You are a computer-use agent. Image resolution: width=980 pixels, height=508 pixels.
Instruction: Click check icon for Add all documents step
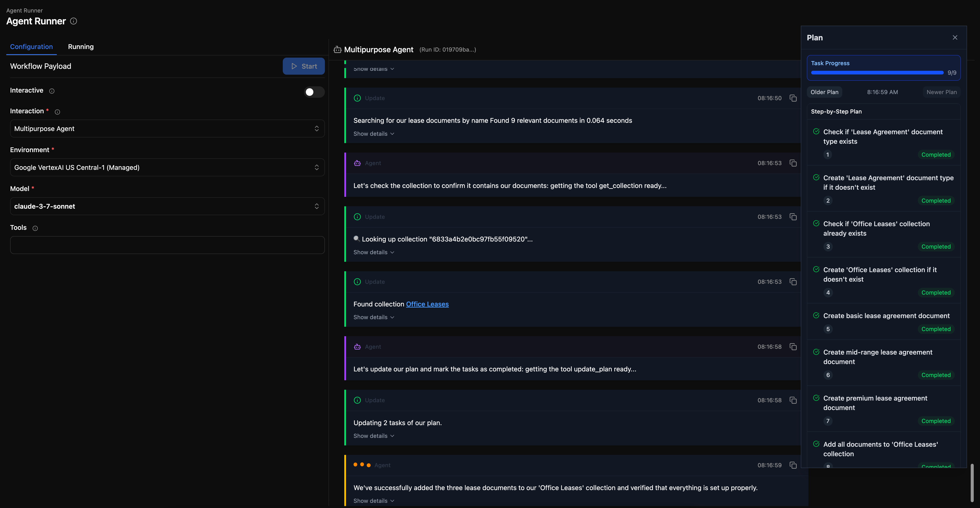point(816,444)
